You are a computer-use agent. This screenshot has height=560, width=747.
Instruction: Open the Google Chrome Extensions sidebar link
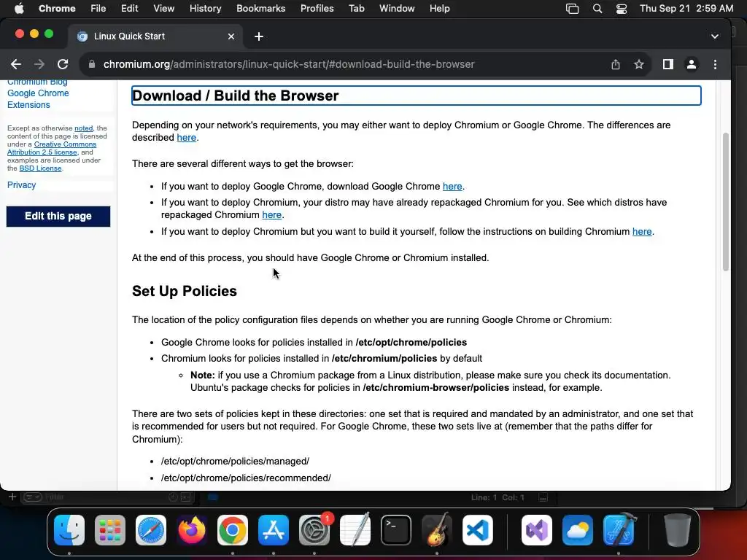[x=38, y=99]
